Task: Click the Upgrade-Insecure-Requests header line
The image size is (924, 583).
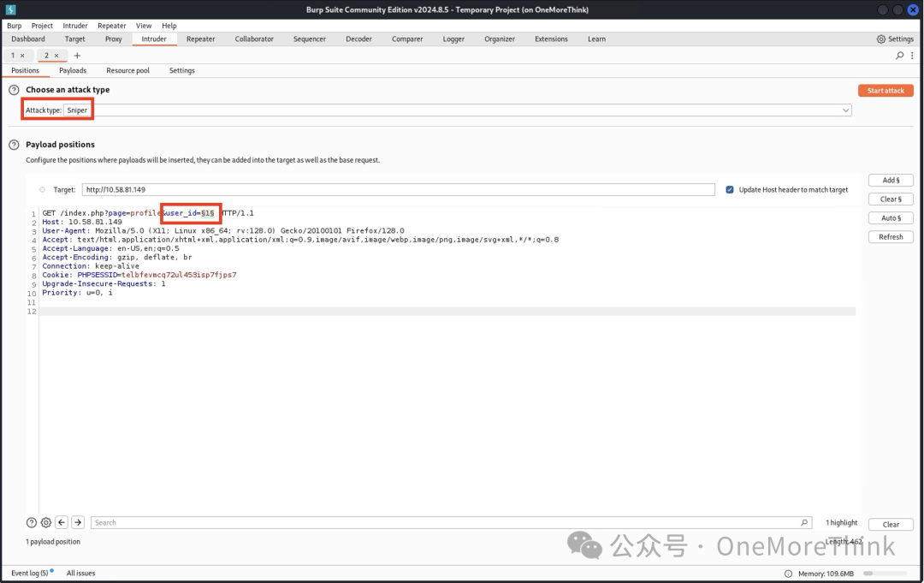Action: point(104,283)
